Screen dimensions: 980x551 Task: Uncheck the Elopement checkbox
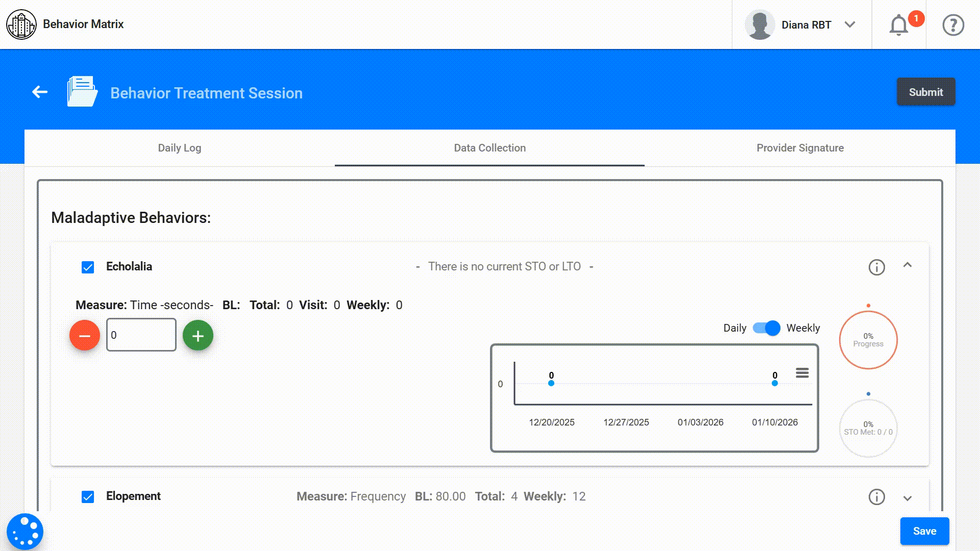[88, 497]
